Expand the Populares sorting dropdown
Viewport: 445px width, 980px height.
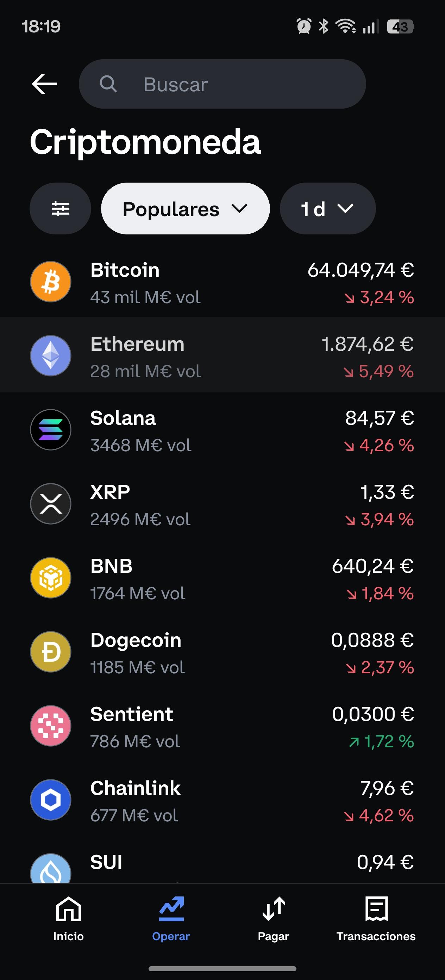click(x=186, y=208)
